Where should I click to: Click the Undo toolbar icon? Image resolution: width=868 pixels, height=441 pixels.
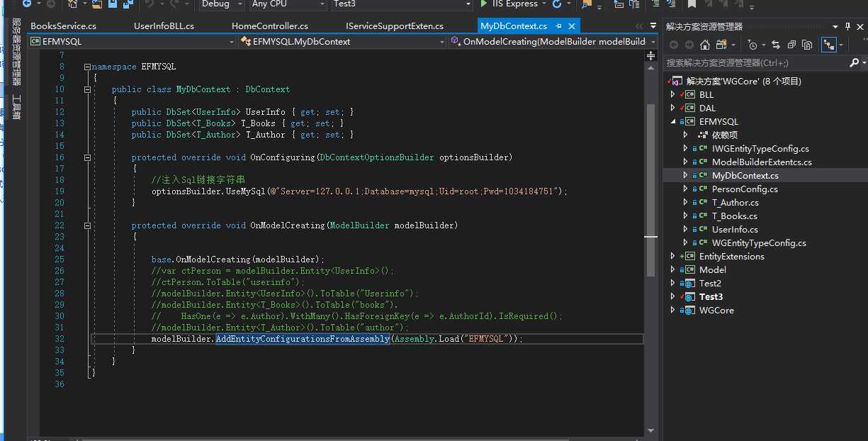point(149,4)
